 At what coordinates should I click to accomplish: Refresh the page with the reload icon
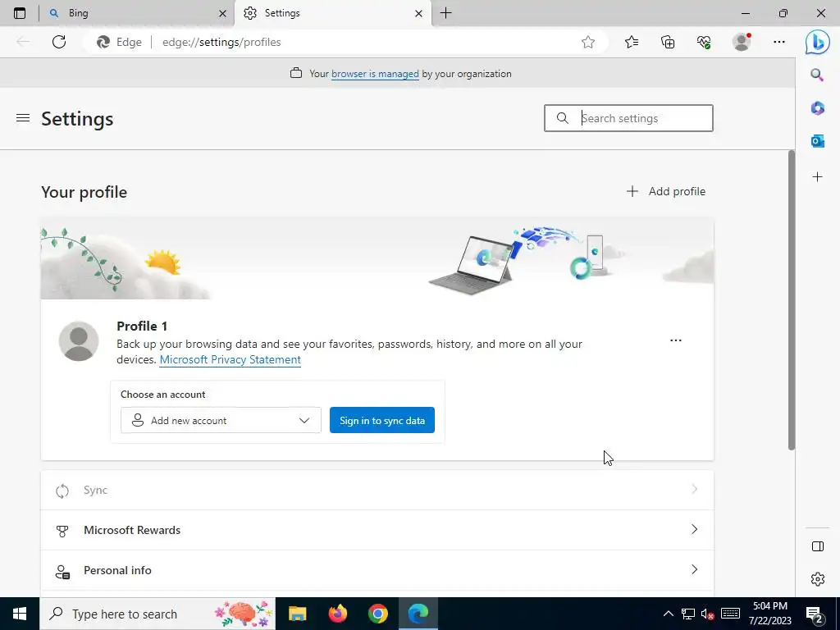tap(59, 42)
